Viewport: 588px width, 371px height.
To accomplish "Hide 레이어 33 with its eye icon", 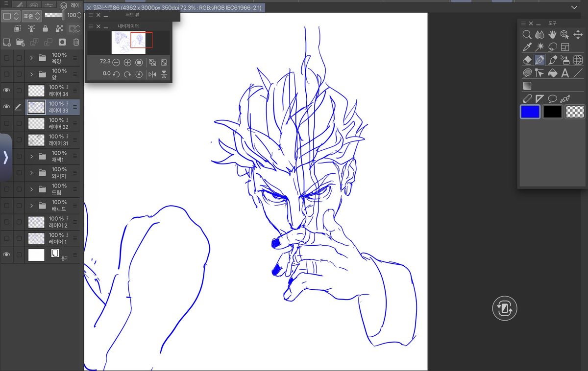I will click(6, 107).
